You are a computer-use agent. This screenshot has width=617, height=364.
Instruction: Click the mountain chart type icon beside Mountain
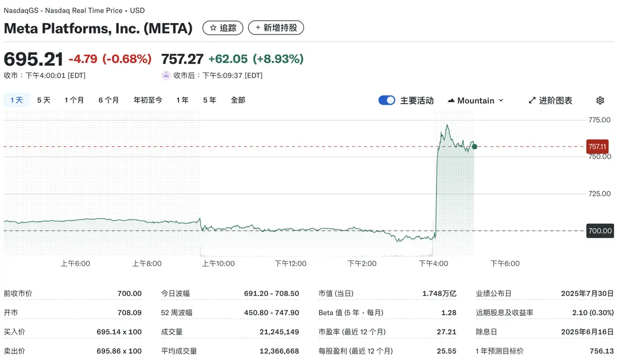tap(451, 100)
